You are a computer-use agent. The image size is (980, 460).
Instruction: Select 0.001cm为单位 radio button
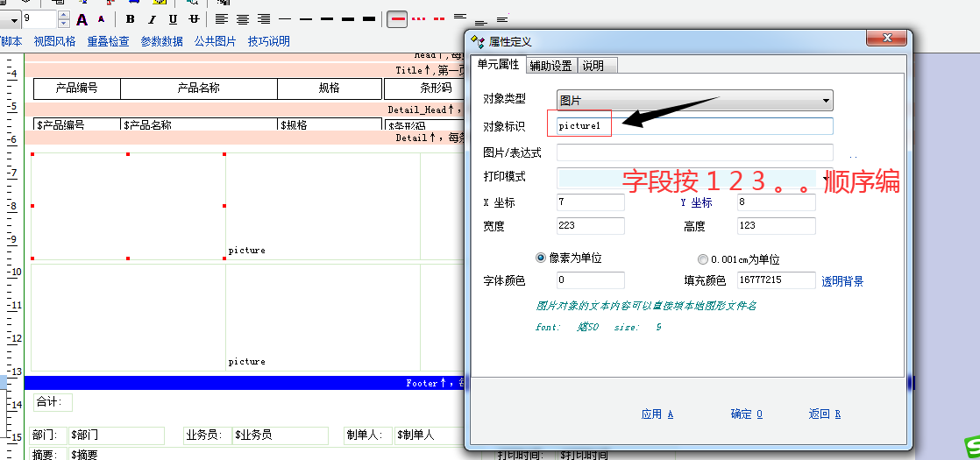(x=703, y=259)
